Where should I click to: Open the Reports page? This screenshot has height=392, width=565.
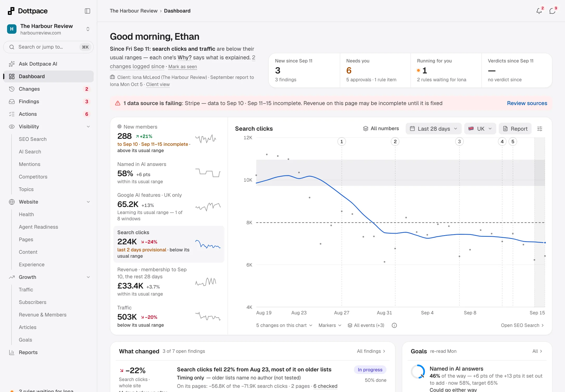(48, 352)
